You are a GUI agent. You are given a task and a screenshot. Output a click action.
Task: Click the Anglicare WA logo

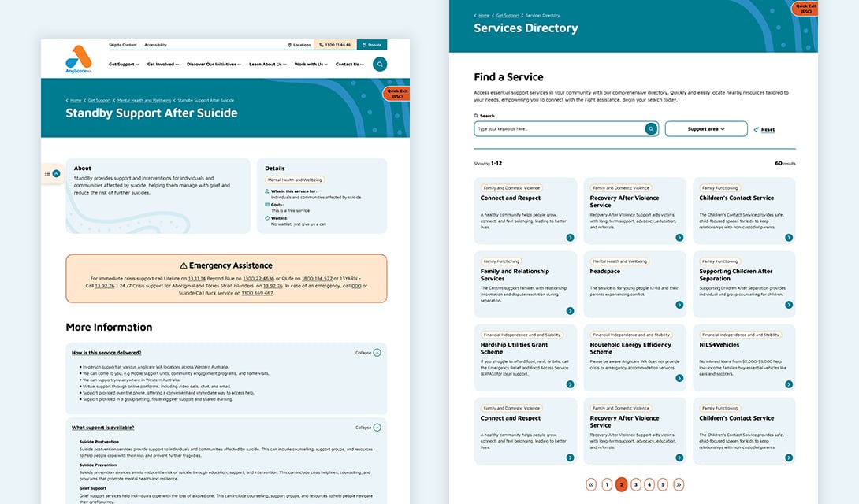click(x=79, y=60)
